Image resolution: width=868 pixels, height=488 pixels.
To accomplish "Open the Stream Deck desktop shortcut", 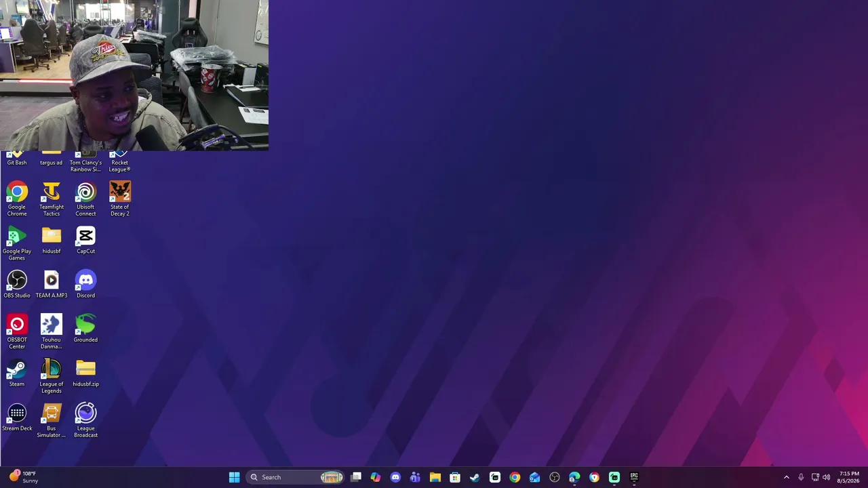I will (17, 418).
